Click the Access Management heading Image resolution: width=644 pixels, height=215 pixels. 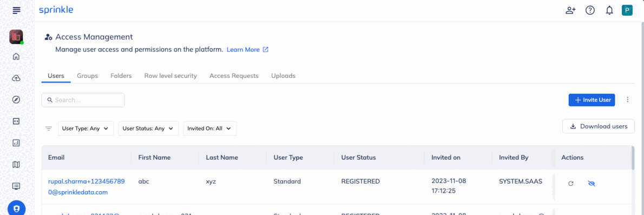tap(94, 37)
